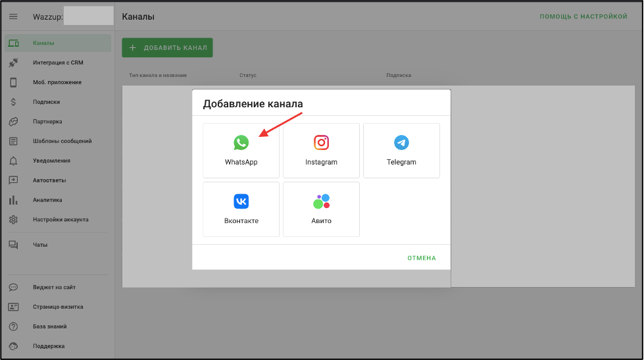Click the message templates icon
Viewport: 644px width, 360px height.
tap(13, 141)
